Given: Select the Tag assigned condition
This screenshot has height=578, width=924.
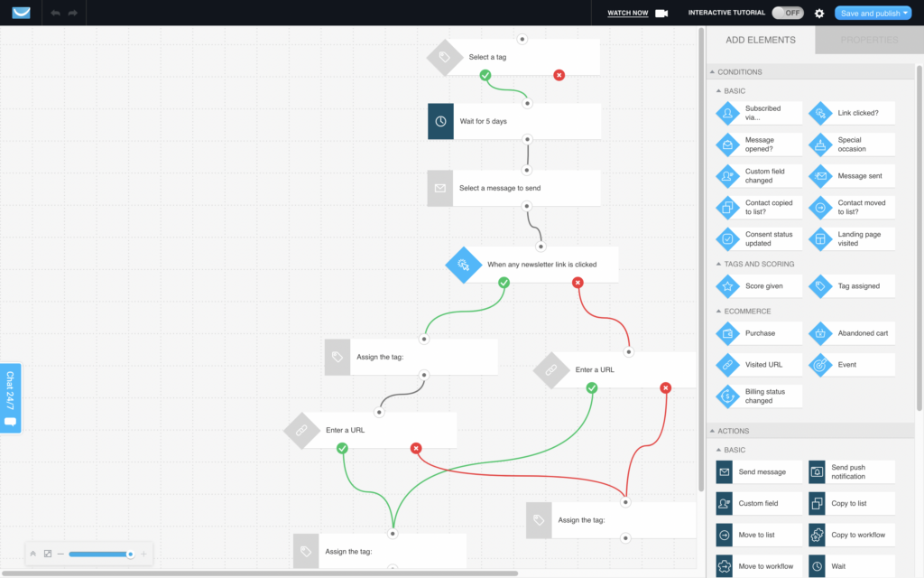Looking at the screenshot, I should [852, 286].
